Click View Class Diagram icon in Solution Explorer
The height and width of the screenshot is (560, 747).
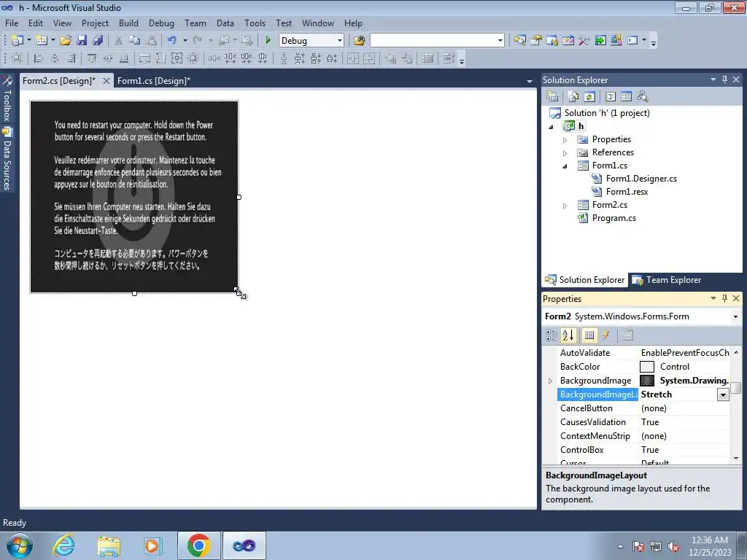[642, 97]
